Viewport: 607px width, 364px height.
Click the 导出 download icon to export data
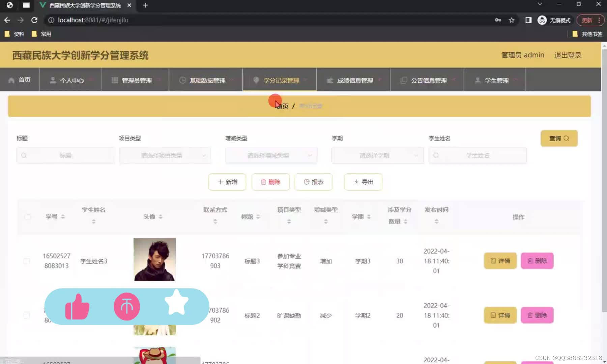(356, 182)
